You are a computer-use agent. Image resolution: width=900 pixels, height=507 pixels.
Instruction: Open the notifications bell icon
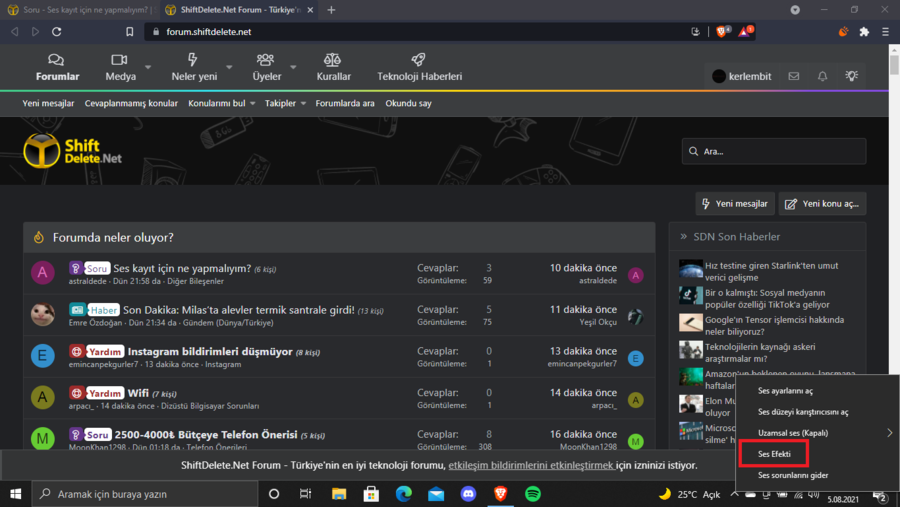[x=822, y=76]
